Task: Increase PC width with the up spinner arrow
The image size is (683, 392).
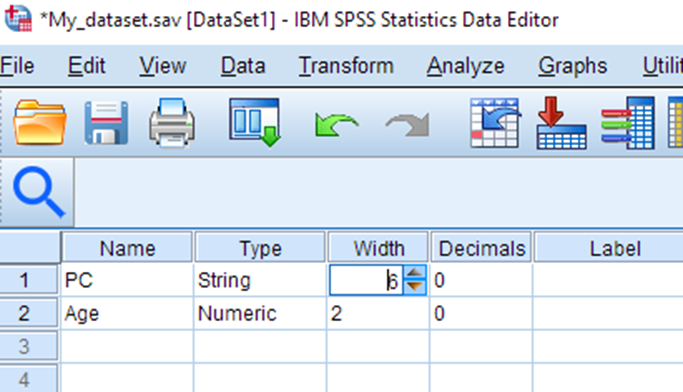Action: click(x=415, y=273)
